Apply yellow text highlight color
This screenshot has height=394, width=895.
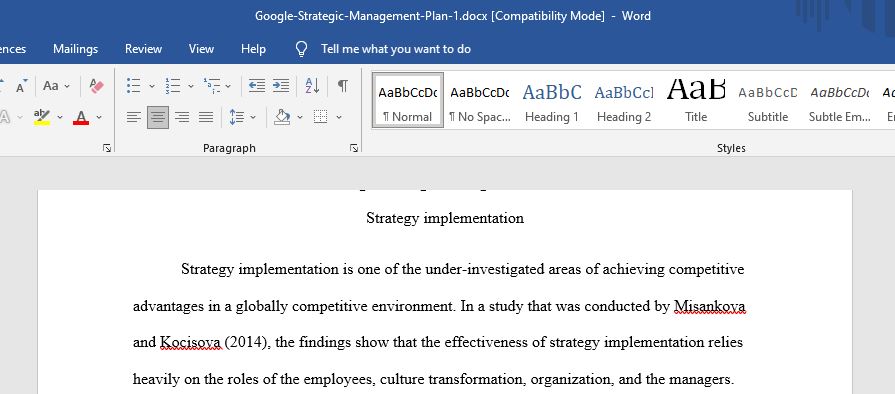(x=42, y=118)
